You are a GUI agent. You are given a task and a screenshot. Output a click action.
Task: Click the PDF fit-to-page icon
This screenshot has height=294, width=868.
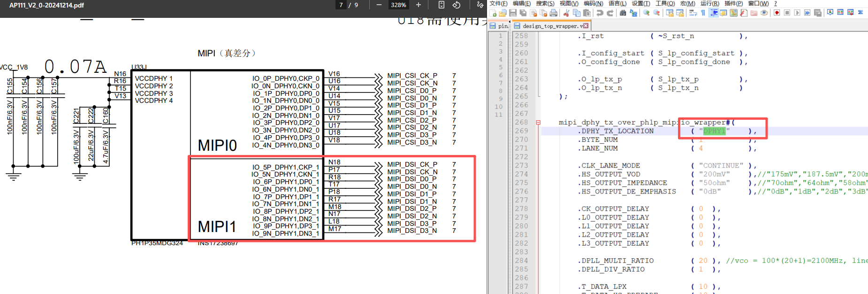coord(441,5)
